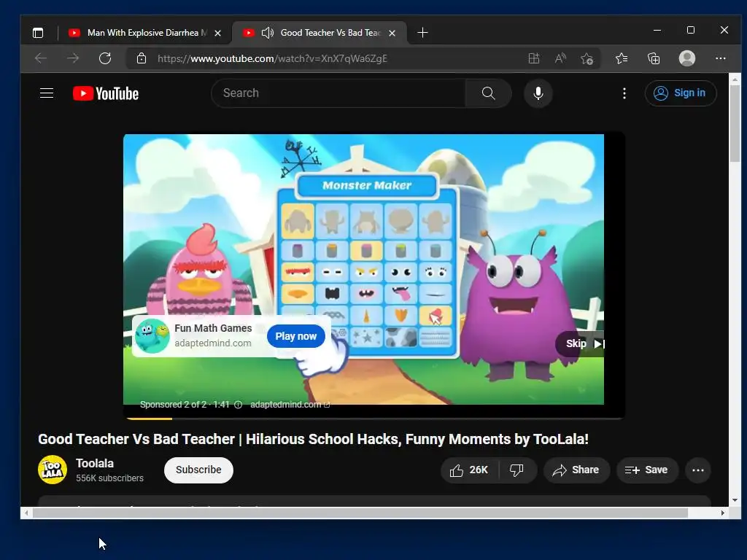Skip the sponsored ad
The width and height of the screenshot is (747, 560).
[581, 344]
